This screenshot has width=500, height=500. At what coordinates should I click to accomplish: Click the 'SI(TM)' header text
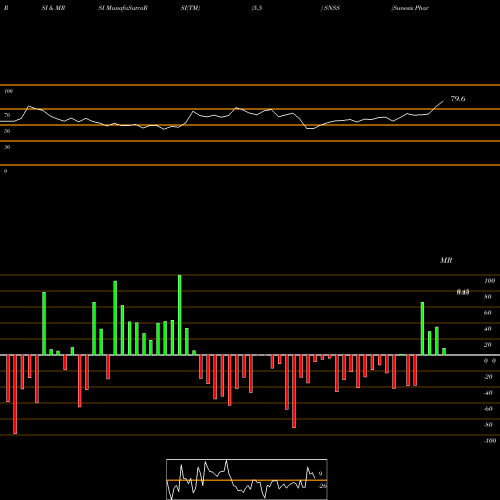[x=190, y=8]
